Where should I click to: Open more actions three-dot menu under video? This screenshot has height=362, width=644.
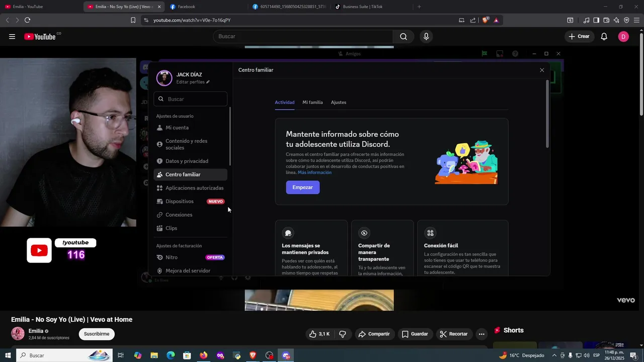pyautogui.click(x=481, y=334)
